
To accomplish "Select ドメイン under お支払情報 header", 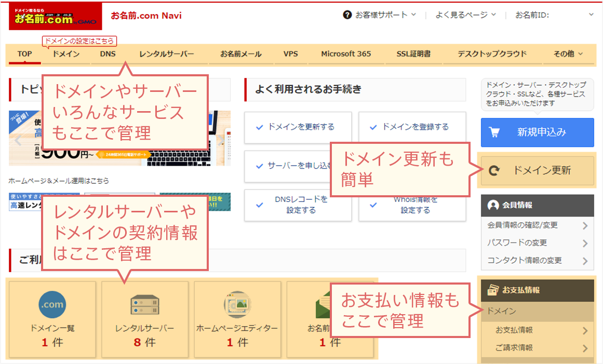I will click(537, 312).
